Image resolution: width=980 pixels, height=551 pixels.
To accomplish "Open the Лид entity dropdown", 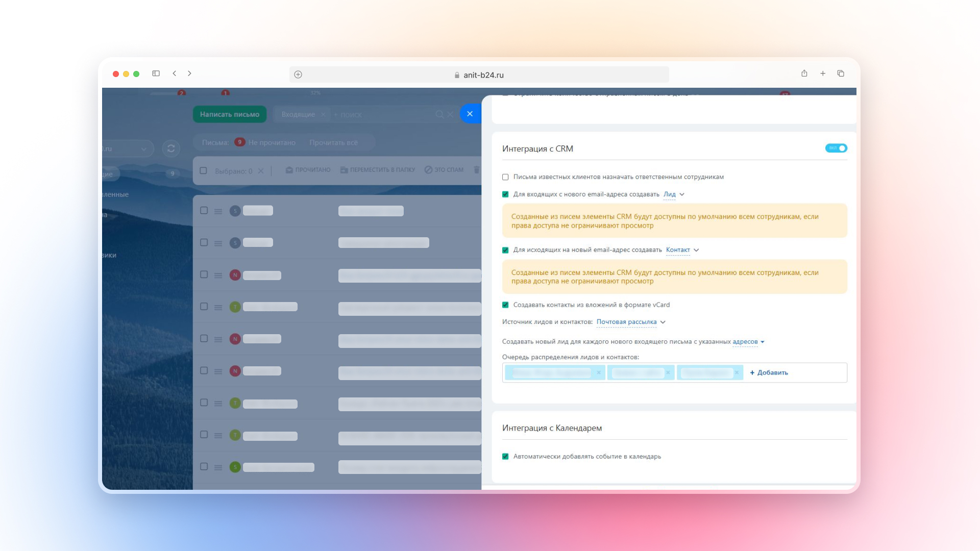I will click(674, 194).
